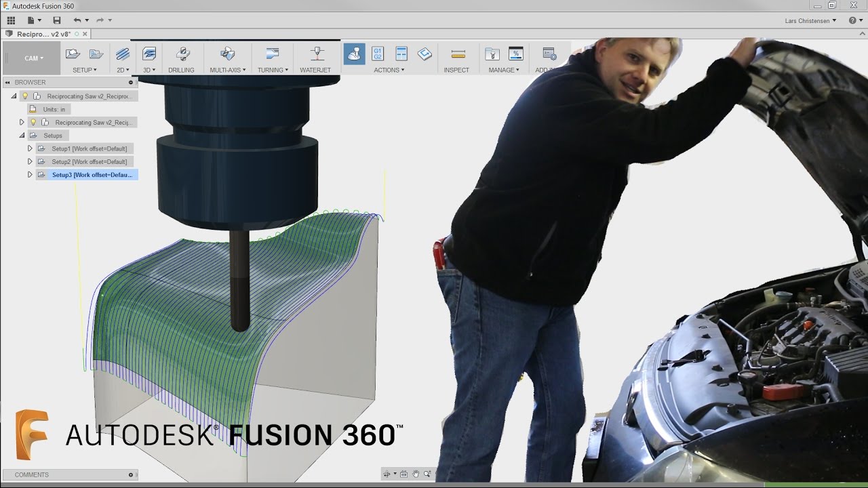Screen dimensions: 868x488
Task: Click the New Folder setup icon
Action: pos(96,54)
